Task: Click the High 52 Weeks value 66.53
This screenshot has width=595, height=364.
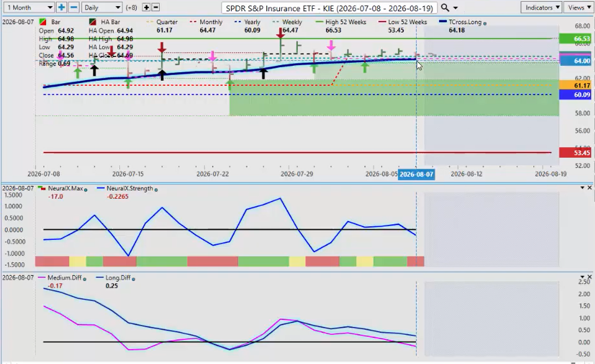Action: [333, 30]
